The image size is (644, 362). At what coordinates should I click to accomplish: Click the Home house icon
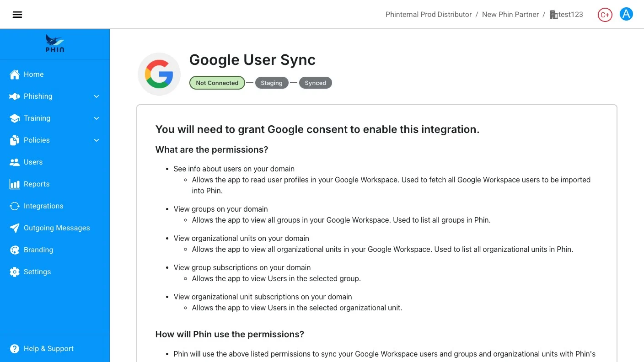pos(15,75)
